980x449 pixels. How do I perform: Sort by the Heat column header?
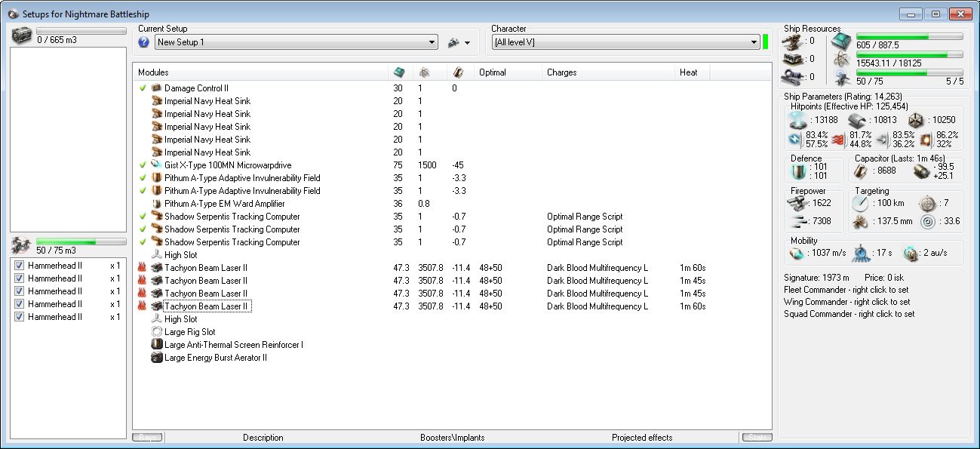pyautogui.click(x=692, y=72)
